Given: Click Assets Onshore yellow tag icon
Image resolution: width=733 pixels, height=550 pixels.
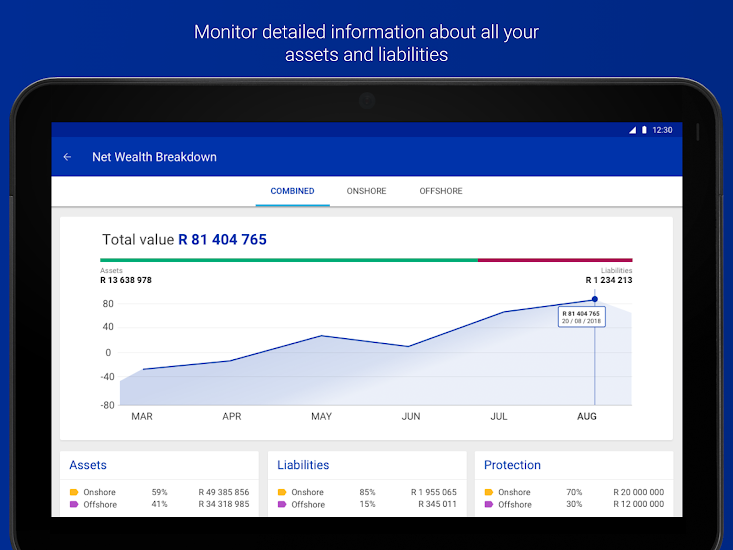Looking at the screenshot, I should [74, 492].
